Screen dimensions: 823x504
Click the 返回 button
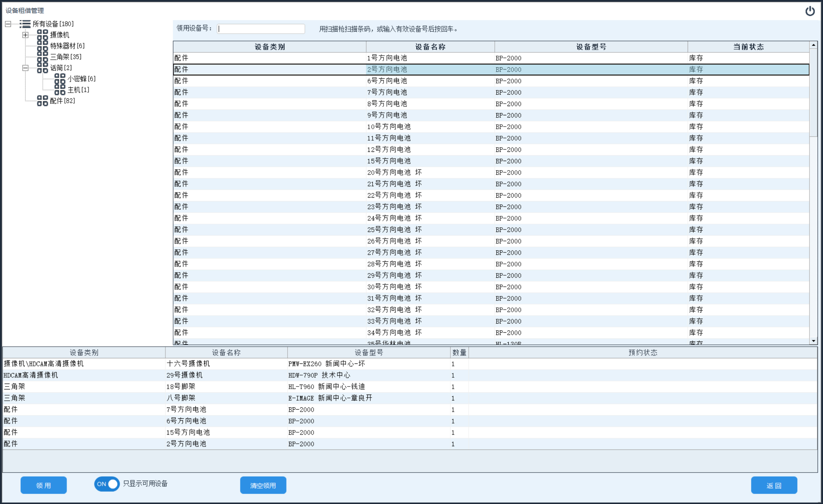[774, 485]
